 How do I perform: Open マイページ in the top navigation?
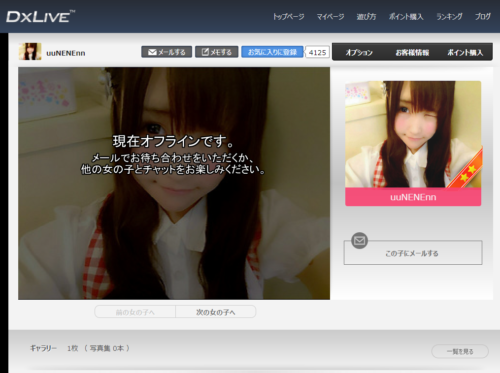point(330,17)
